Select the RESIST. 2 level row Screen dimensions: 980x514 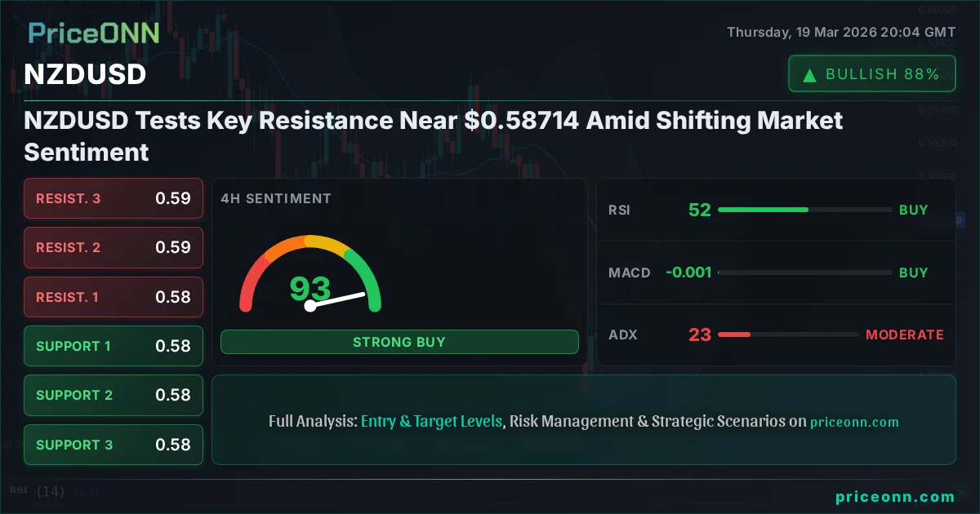coord(114,247)
